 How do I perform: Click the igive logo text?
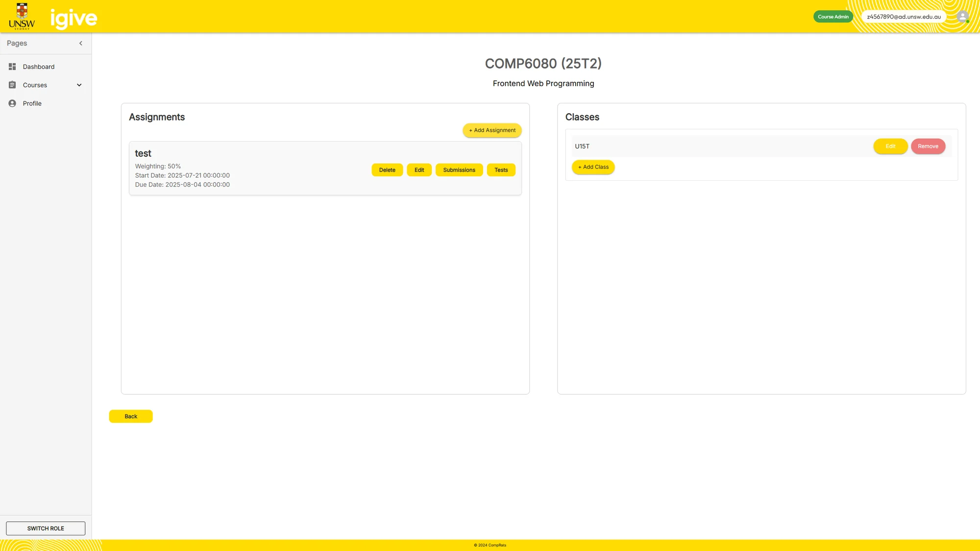tap(74, 19)
